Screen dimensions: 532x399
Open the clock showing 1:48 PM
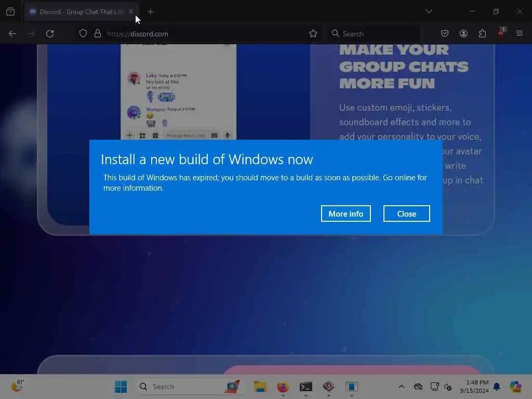pyautogui.click(x=474, y=387)
